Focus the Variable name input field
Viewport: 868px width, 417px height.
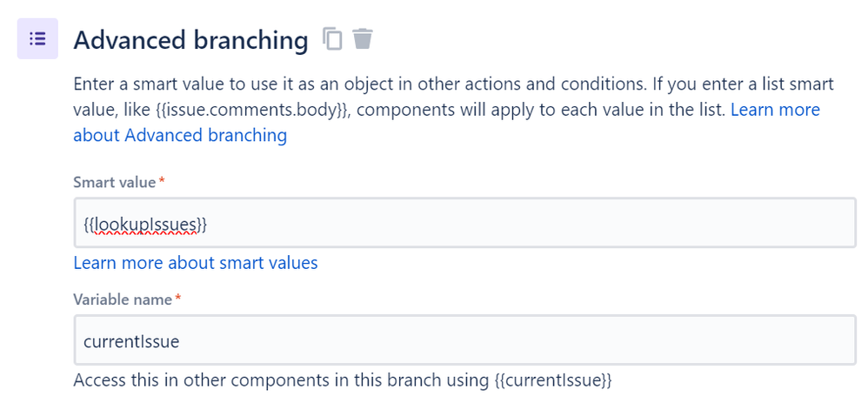pyautogui.click(x=465, y=340)
